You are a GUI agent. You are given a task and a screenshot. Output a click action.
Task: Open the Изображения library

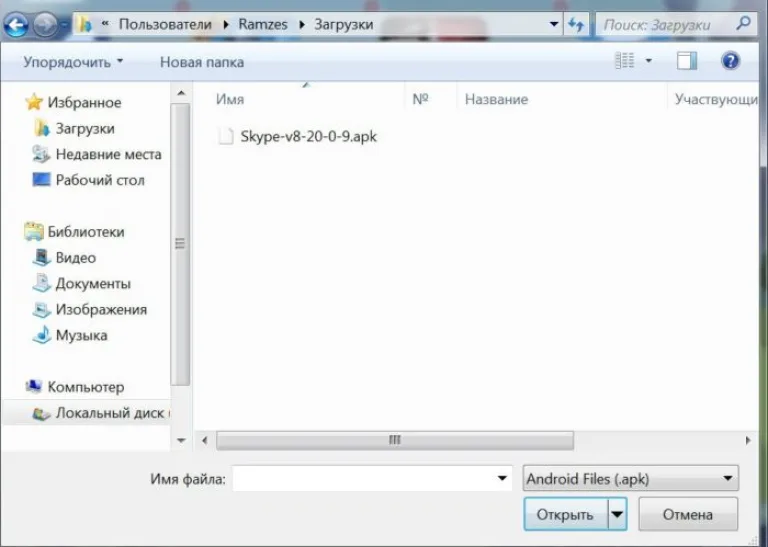click(x=101, y=309)
